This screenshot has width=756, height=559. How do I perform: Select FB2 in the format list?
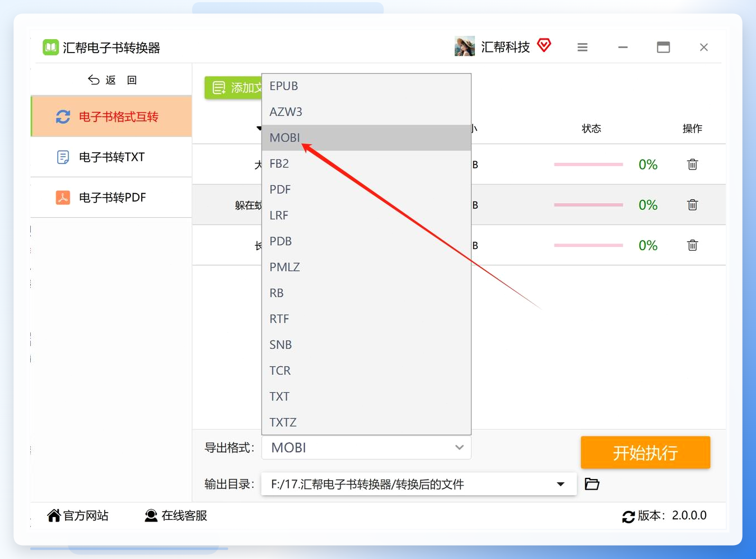(366, 163)
